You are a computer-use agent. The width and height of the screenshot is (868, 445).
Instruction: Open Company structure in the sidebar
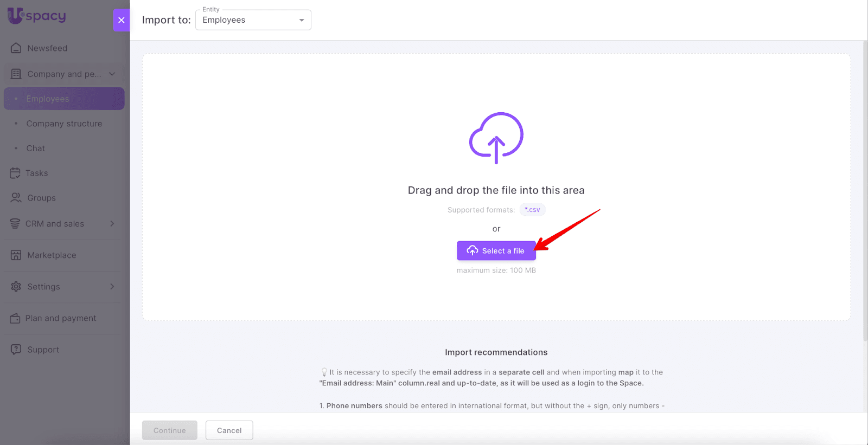[64, 124]
